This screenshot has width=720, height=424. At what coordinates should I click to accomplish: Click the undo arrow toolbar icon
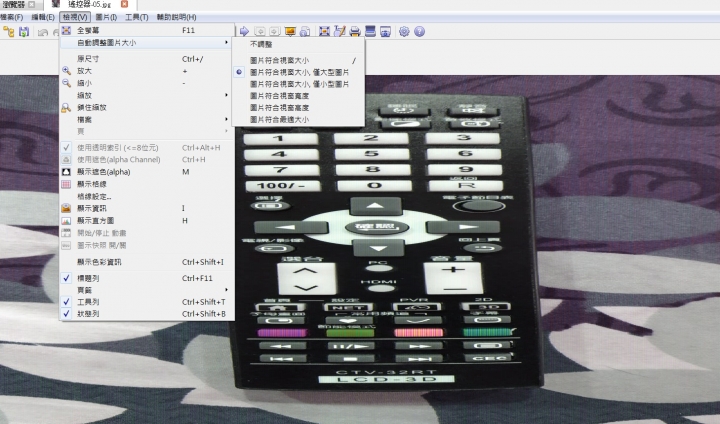(x=43, y=32)
